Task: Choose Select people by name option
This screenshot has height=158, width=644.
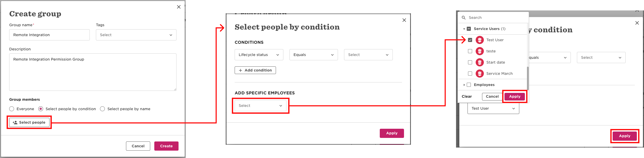Action: [x=103, y=109]
